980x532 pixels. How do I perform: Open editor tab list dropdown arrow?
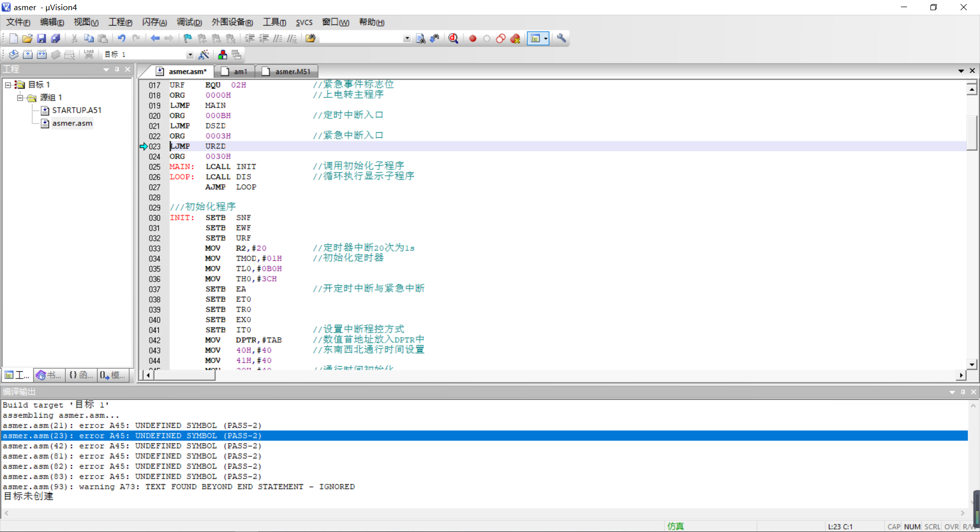click(961, 71)
